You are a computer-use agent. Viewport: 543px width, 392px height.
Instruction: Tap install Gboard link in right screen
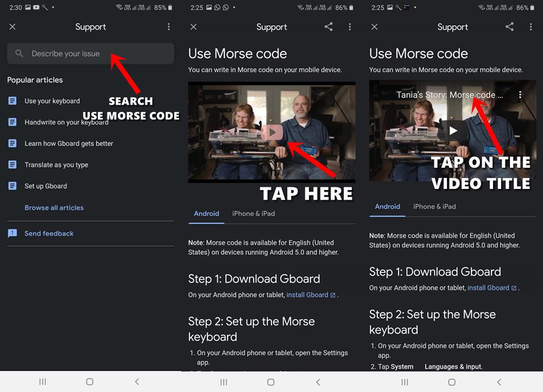(492, 288)
